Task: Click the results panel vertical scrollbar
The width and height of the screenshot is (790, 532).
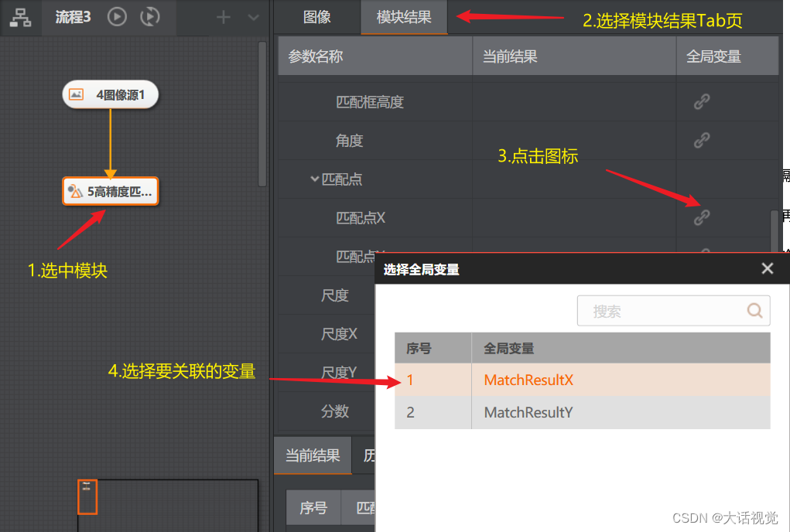Action: click(775, 231)
